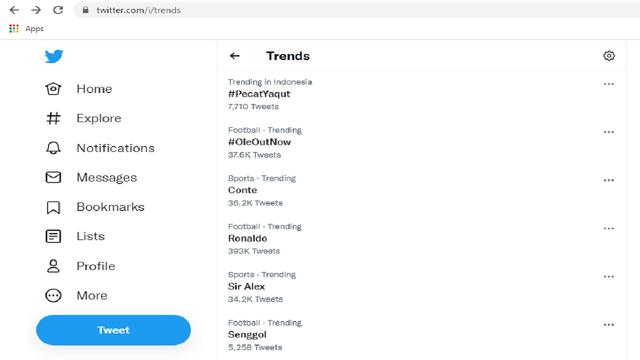Click '5,258 Tweets' count text
This screenshot has width=640, height=360.
[255, 347]
